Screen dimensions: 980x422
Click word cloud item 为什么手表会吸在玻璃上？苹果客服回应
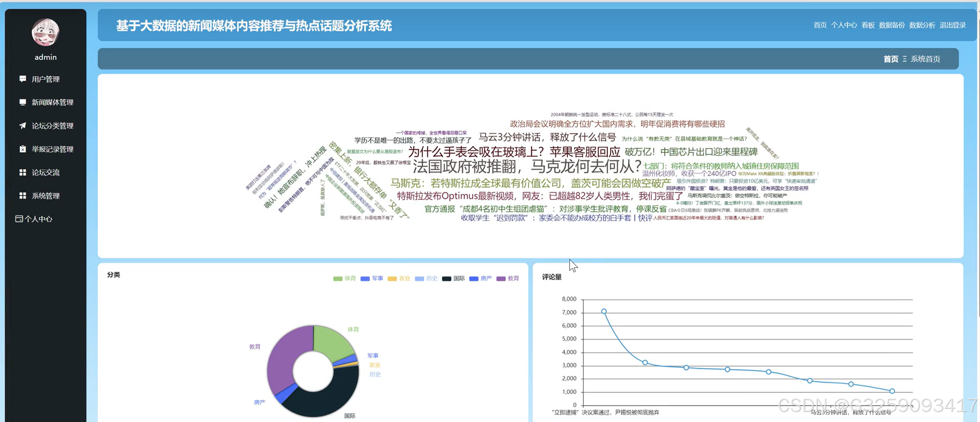pyautogui.click(x=514, y=152)
